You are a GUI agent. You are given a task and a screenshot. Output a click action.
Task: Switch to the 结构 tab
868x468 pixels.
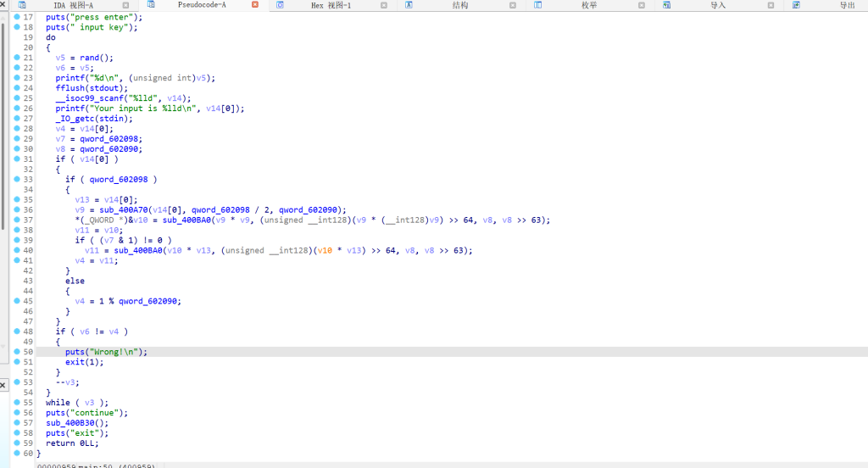click(459, 5)
